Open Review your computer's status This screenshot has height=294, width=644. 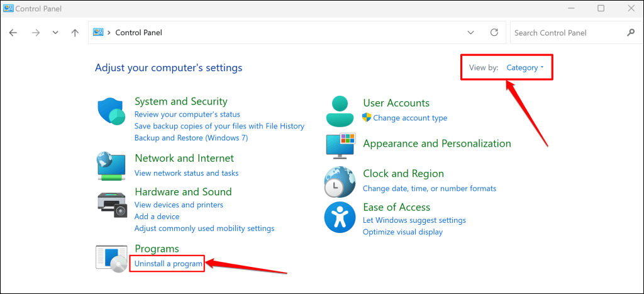187,115
